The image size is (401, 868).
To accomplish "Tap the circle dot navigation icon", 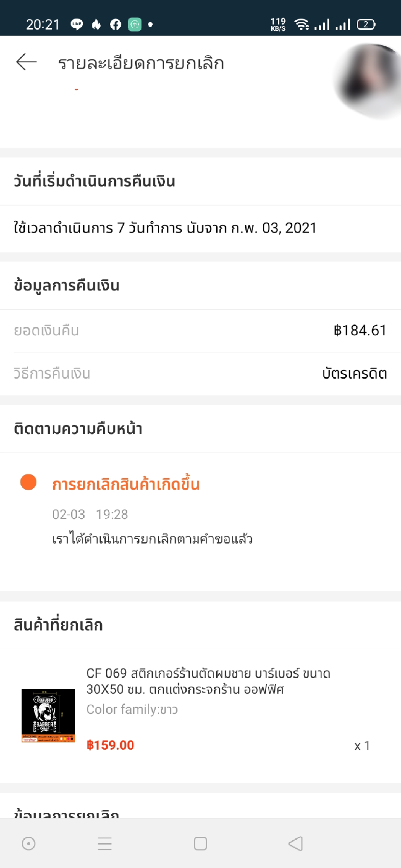I will click(x=29, y=844).
